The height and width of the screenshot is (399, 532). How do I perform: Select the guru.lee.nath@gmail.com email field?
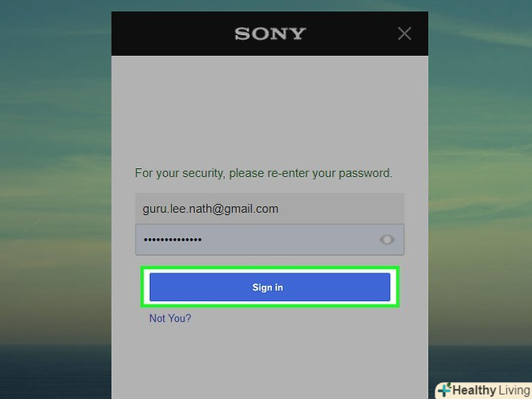(x=270, y=208)
